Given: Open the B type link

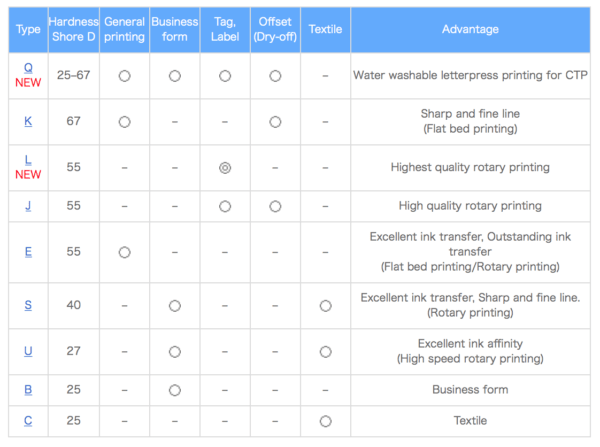Looking at the screenshot, I should (28, 390).
